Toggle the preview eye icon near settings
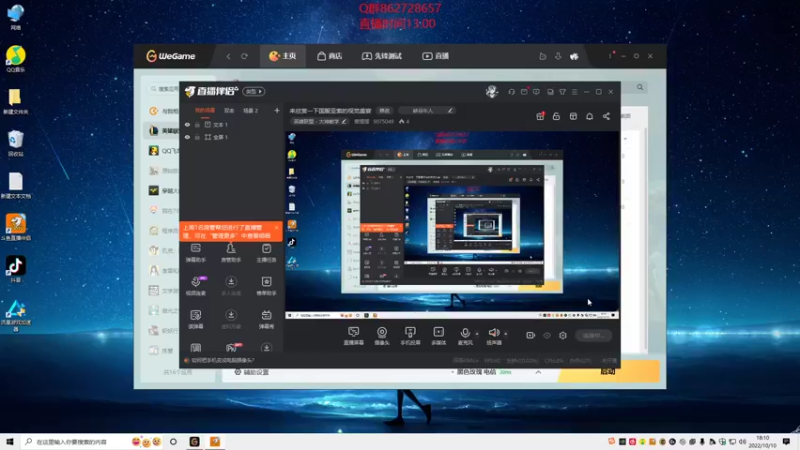This screenshot has width=800, height=450. (x=547, y=335)
